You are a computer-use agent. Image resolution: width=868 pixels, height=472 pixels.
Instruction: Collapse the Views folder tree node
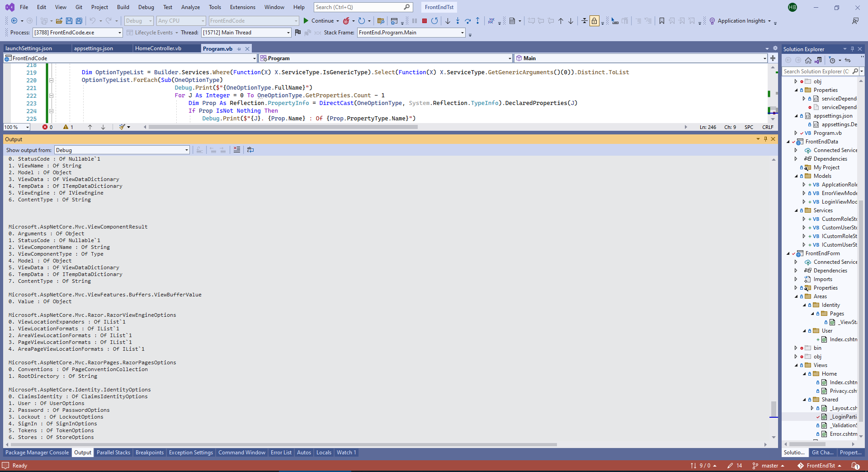pyautogui.click(x=797, y=365)
